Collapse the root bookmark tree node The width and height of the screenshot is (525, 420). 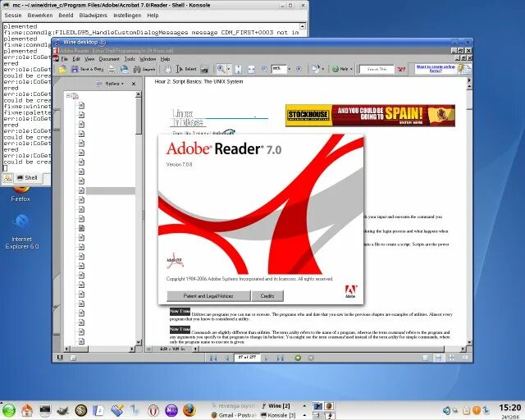pyautogui.click(x=68, y=96)
